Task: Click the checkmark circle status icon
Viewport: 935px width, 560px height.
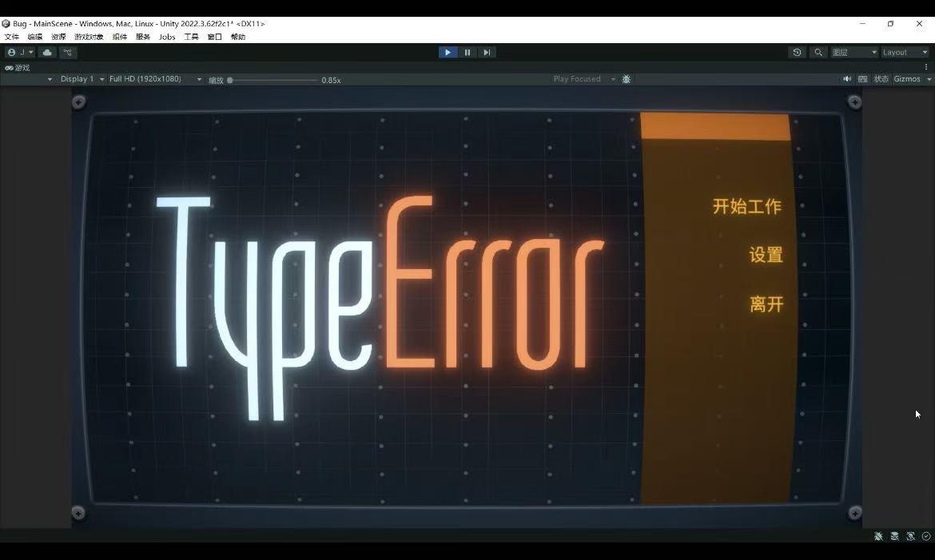Action: click(x=926, y=537)
